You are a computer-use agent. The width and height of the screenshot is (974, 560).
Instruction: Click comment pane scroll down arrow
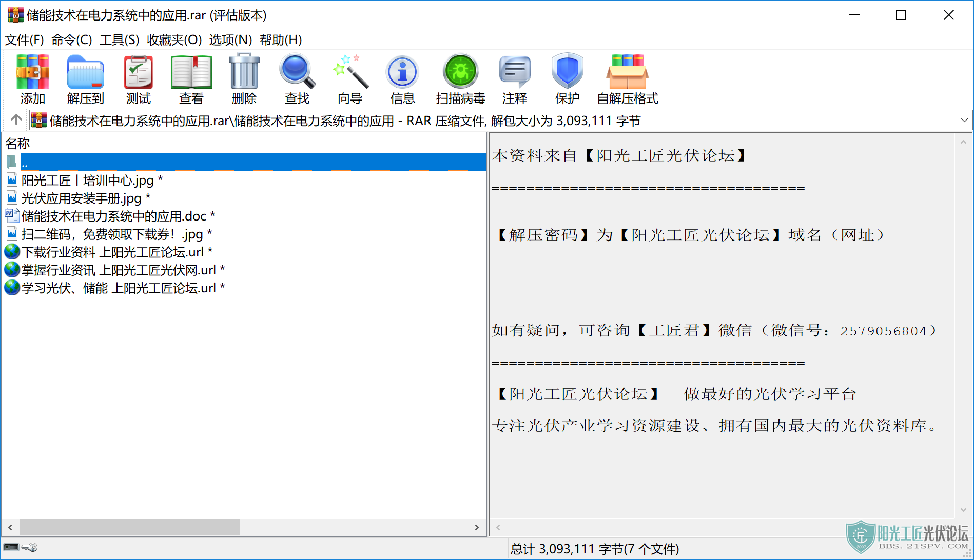pos(963,510)
